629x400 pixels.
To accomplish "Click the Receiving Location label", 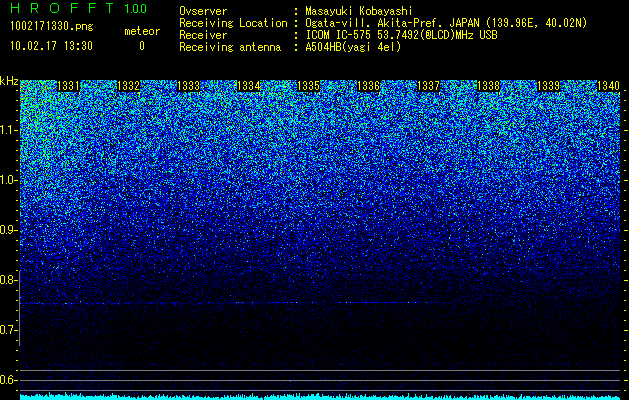I will pyautogui.click(x=233, y=23).
